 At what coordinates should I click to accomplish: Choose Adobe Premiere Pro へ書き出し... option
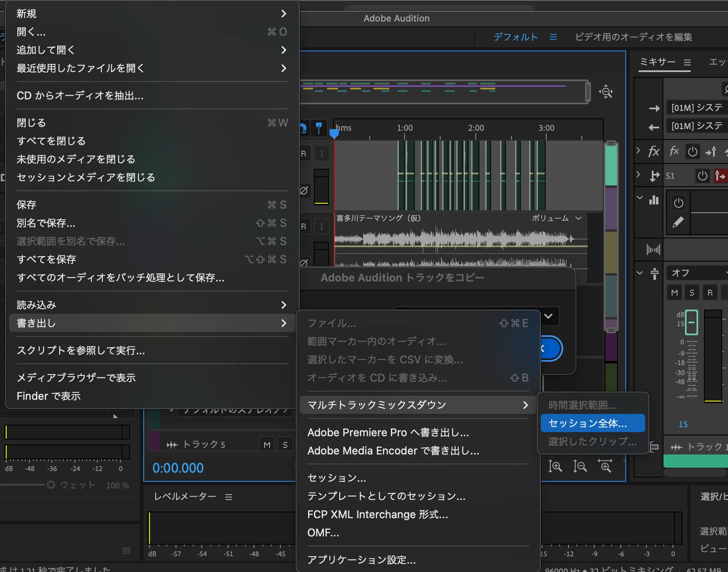click(x=418, y=433)
